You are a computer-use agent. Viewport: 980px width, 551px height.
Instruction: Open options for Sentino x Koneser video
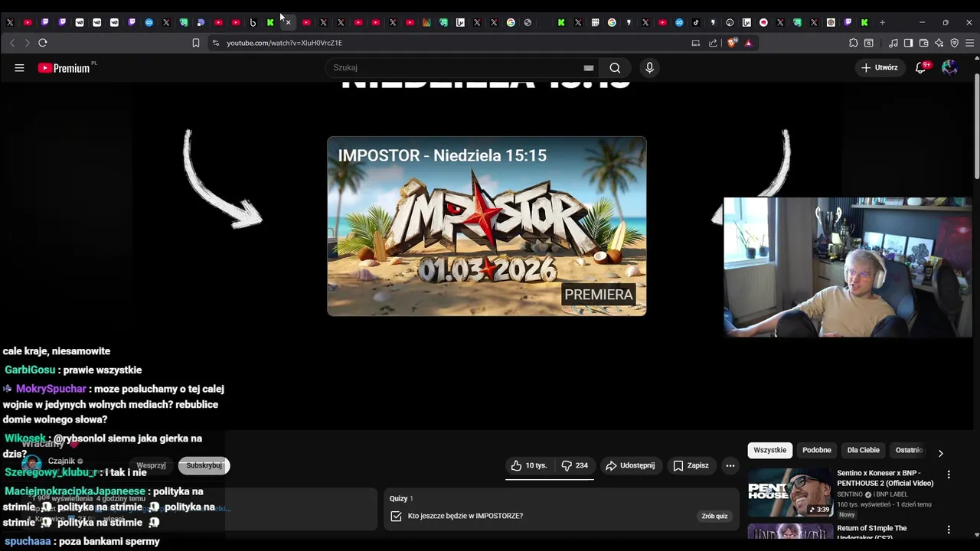point(949,474)
